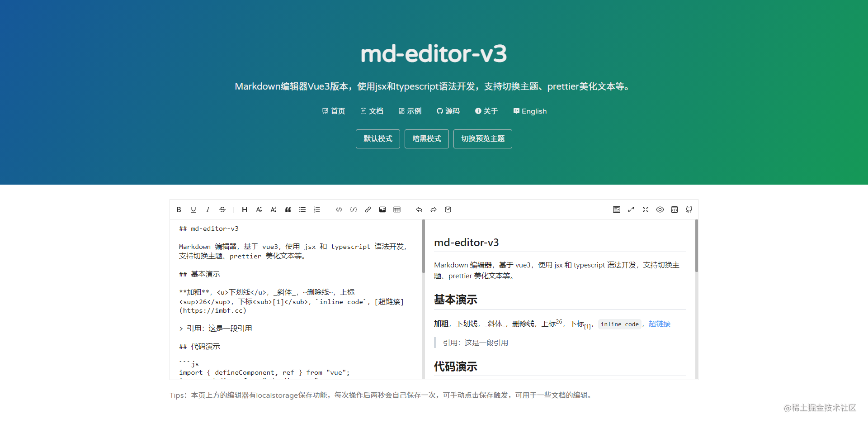This screenshot has width=868, height=424.
Task: Switch to 暗黑模式
Action: 426,139
